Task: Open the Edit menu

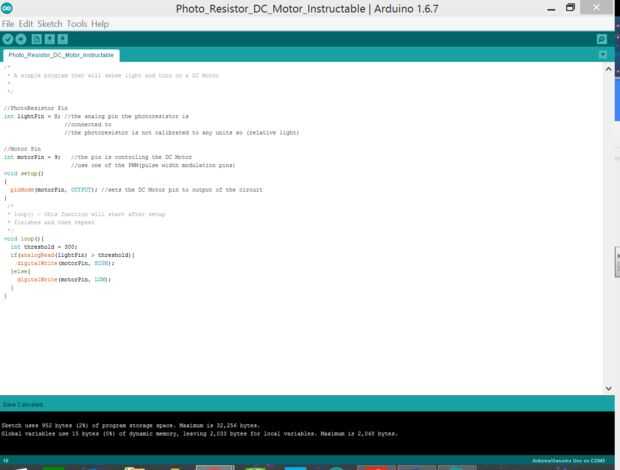Action: (26, 24)
